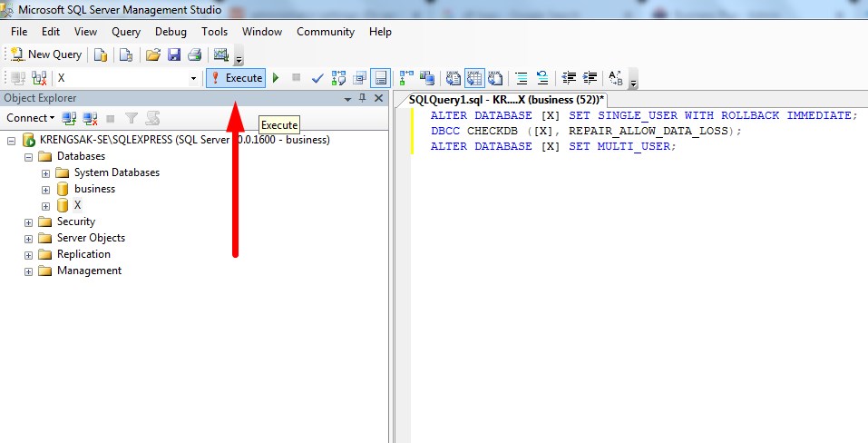Select the SQLQuery1.sql tab
The width and height of the screenshot is (868, 443).
coord(506,100)
